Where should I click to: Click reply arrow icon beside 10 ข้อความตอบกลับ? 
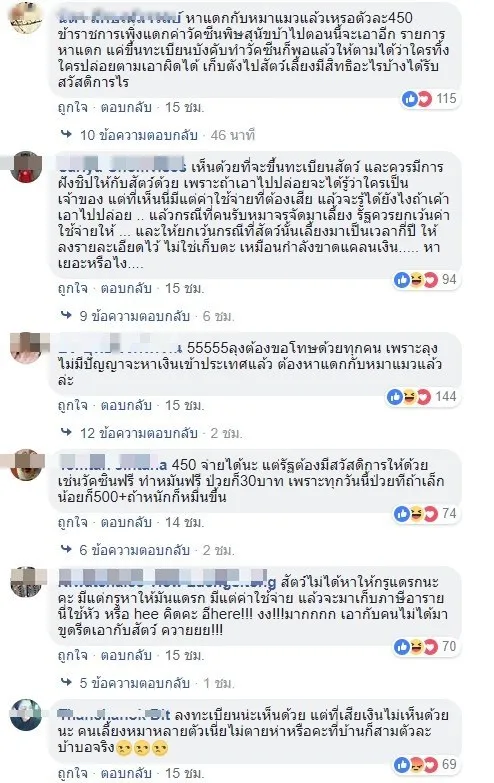pyautogui.click(x=66, y=134)
